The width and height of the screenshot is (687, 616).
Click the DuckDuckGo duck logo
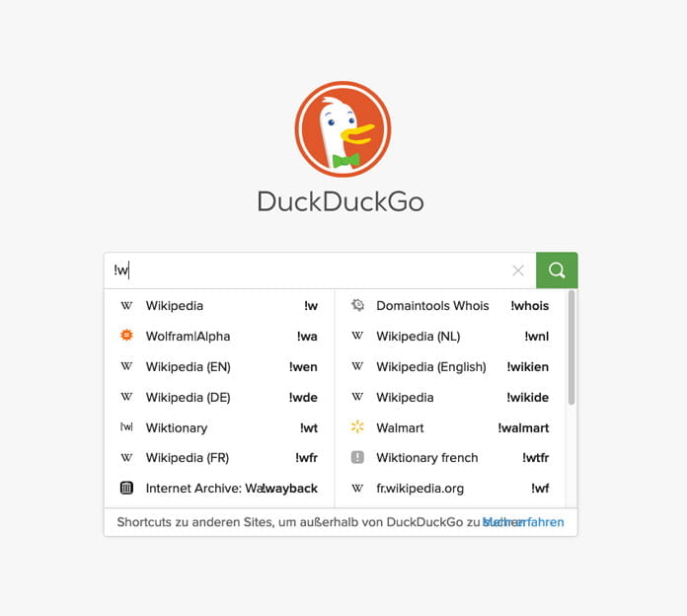click(343, 128)
